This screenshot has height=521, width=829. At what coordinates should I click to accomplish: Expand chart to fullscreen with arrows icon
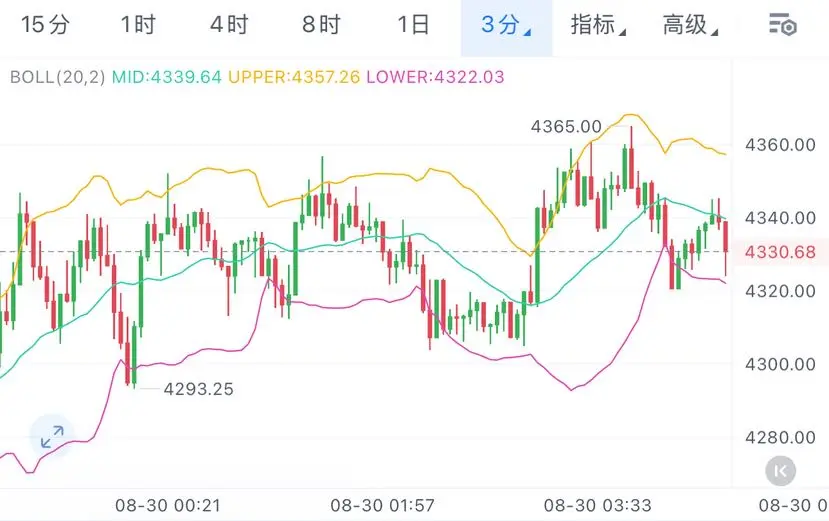click(x=52, y=436)
